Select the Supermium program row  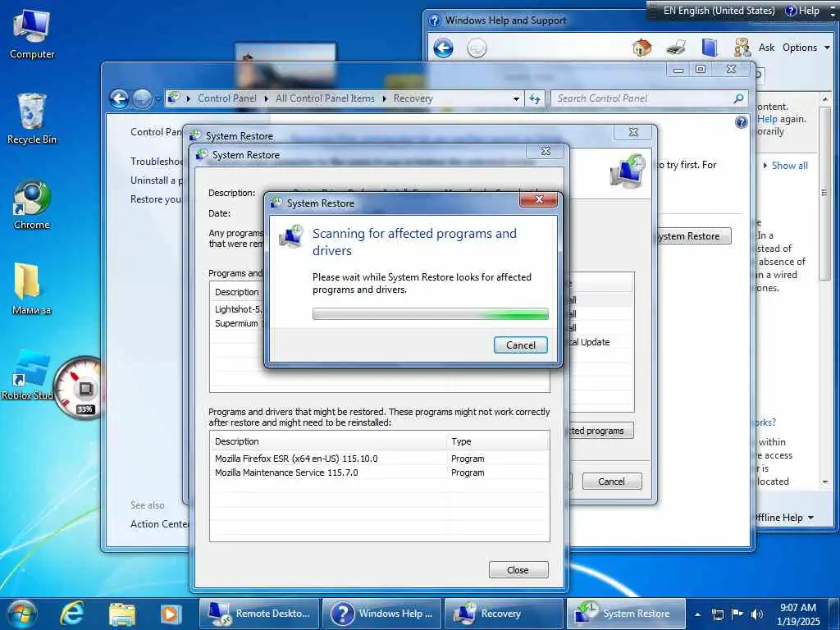238,323
